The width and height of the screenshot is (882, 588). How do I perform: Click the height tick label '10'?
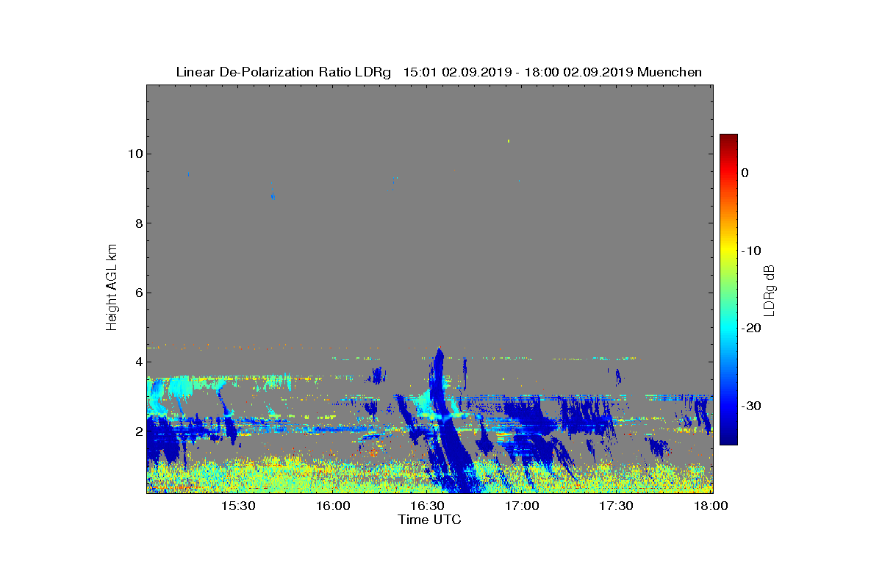135,154
